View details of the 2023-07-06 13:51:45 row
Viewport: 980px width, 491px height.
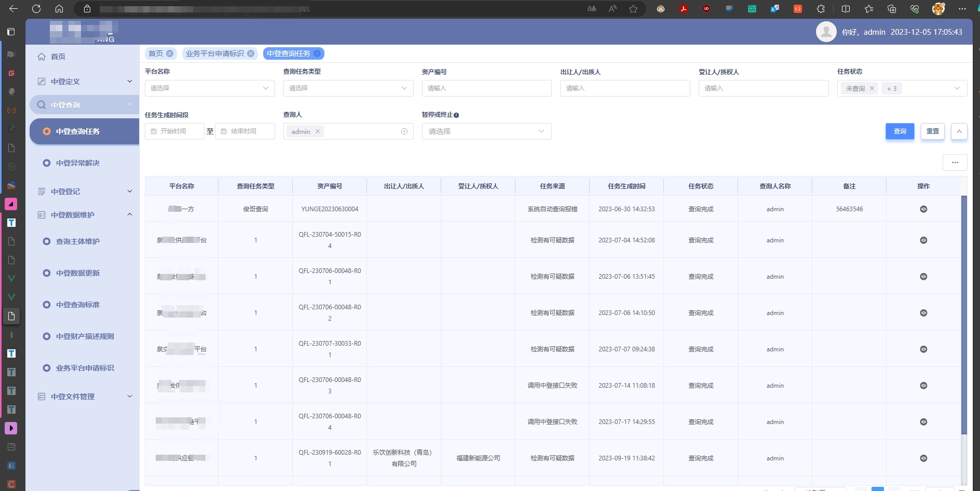(x=923, y=277)
